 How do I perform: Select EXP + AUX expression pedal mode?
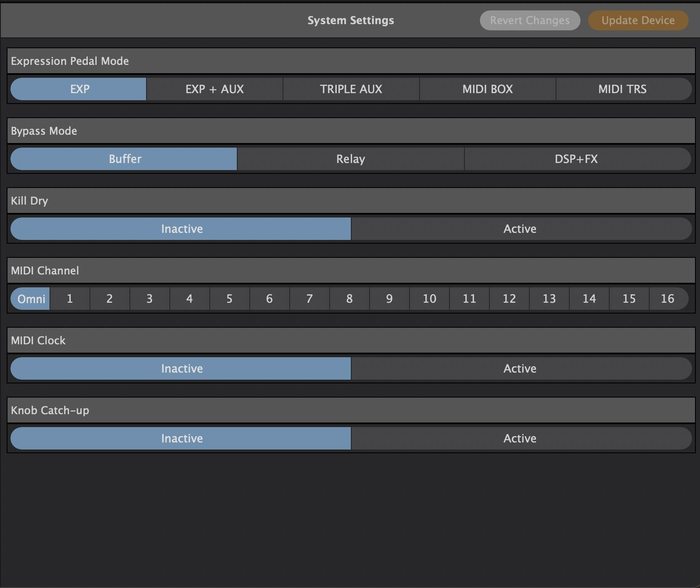point(214,89)
